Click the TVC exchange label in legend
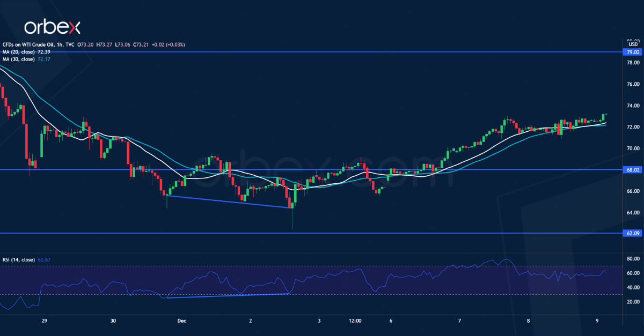Screen dimensions: 644x336 (70, 44)
